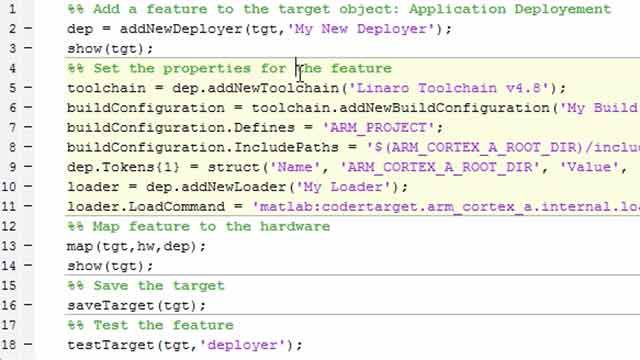
Task: Click the breakpoint dash beside line 16
Action: click(x=28, y=305)
